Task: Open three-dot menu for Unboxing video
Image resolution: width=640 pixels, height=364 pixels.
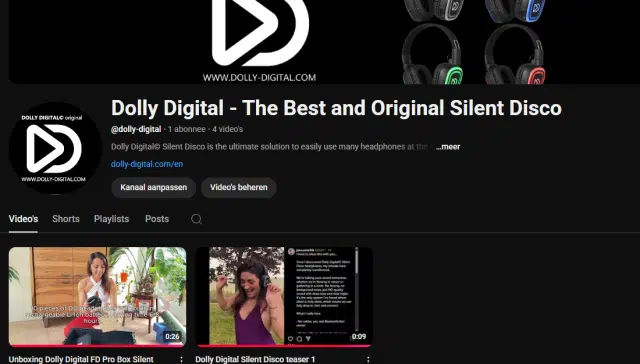Action: (x=181, y=360)
